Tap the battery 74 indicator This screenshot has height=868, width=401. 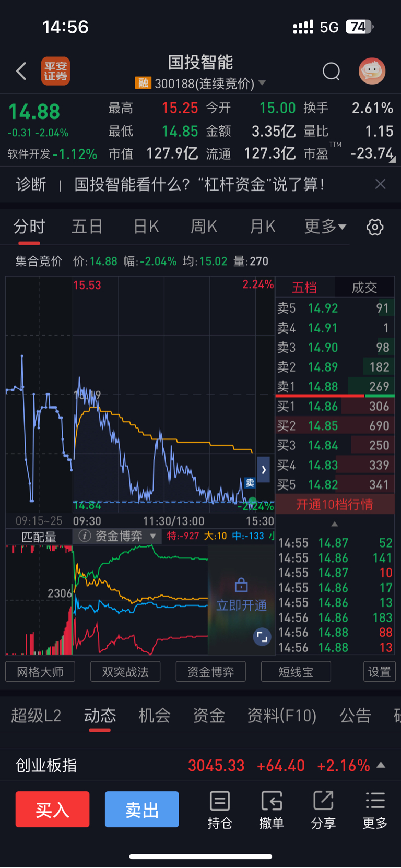coord(360,27)
